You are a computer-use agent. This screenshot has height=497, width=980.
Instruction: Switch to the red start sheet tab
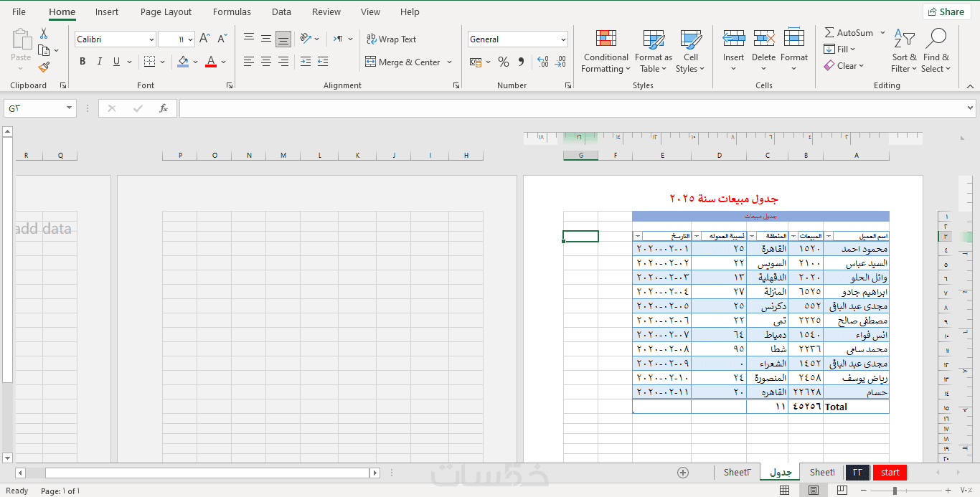pos(890,472)
